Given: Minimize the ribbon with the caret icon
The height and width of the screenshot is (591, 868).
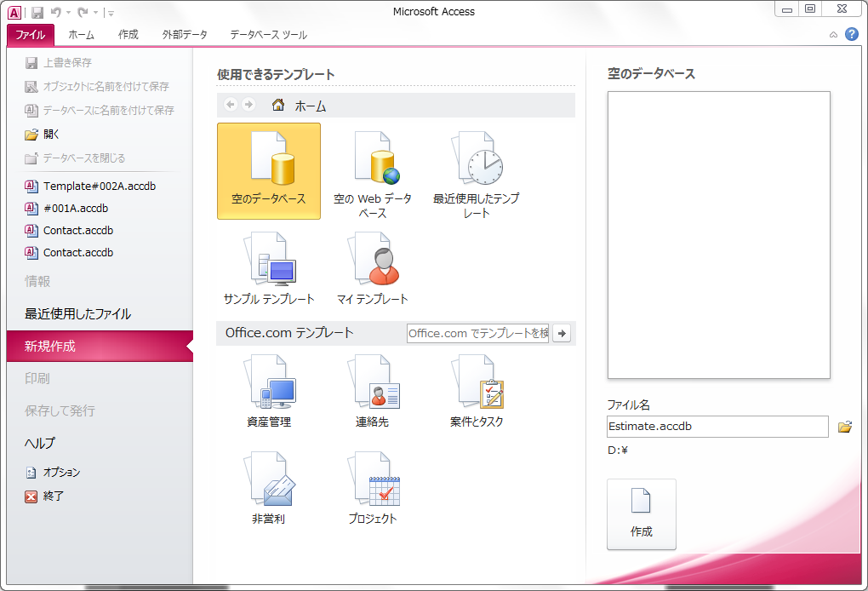Looking at the screenshot, I should 833,35.
